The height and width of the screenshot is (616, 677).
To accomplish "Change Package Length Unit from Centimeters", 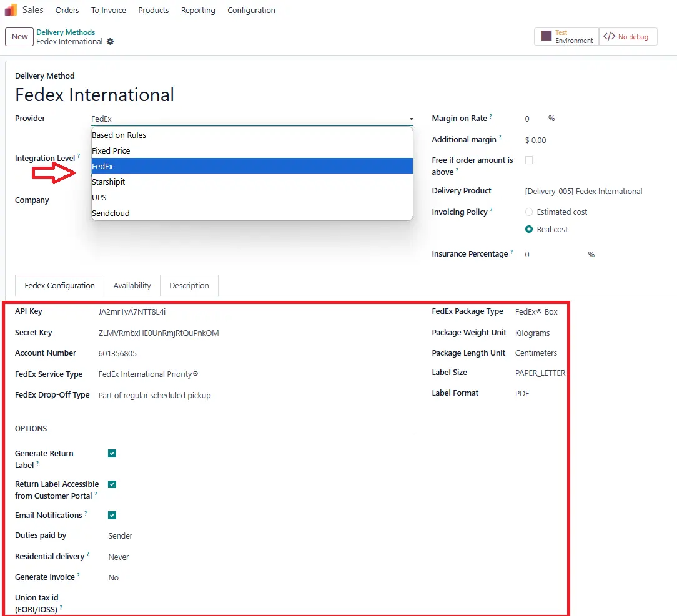I will pyautogui.click(x=536, y=353).
